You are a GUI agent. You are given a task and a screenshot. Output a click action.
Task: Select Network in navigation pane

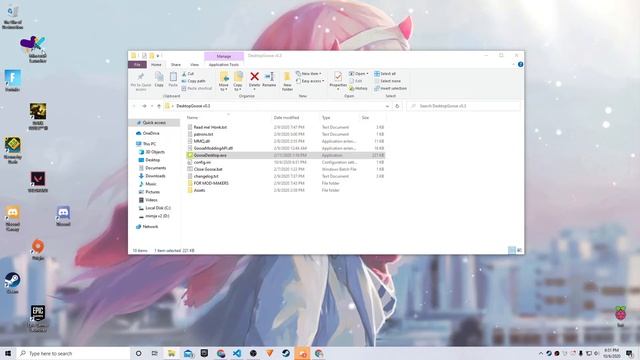point(147,227)
